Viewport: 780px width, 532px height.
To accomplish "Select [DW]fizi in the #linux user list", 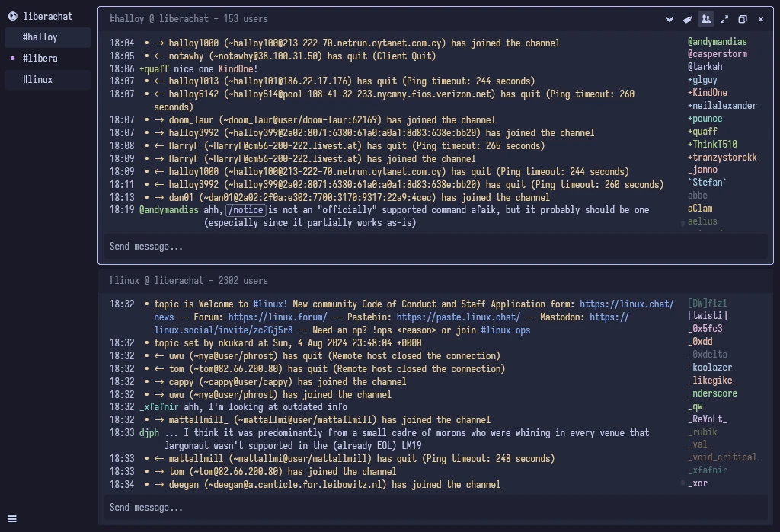I will (707, 303).
